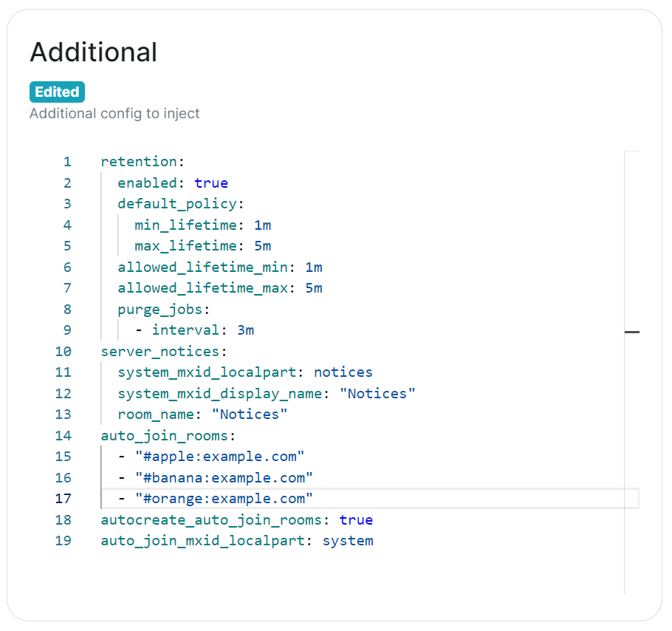Place cursor in "#banana:example.com" entry

pos(224,477)
